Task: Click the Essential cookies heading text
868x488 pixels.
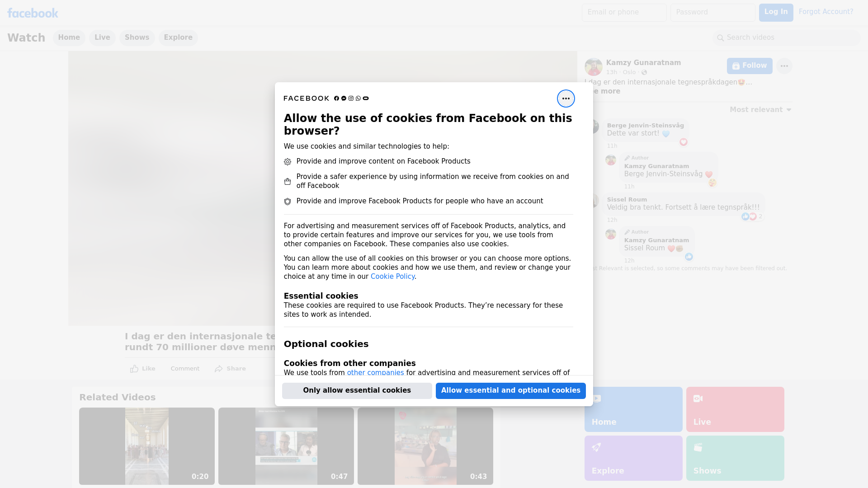Action: click(x=321, y=296)
